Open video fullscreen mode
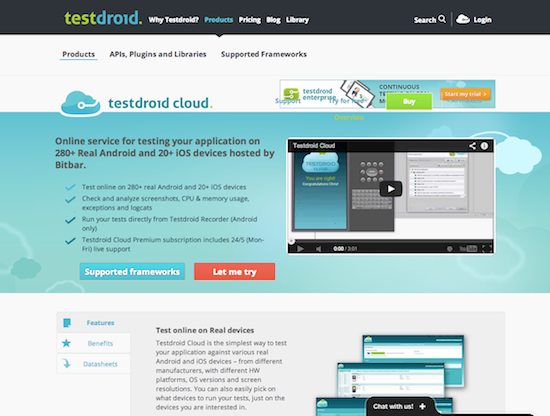This screenshot has height=416, width=550. pyautogui.click(x=487, y=249)
